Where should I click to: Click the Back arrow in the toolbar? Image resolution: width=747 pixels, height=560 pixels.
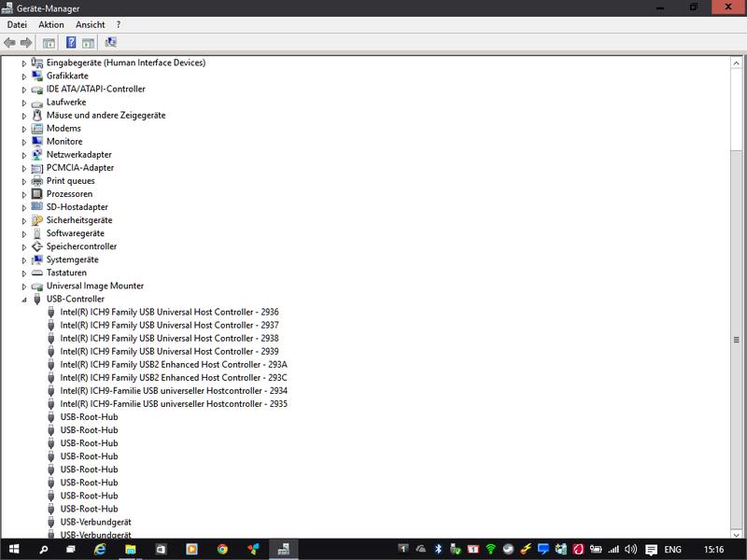[9, 43]
